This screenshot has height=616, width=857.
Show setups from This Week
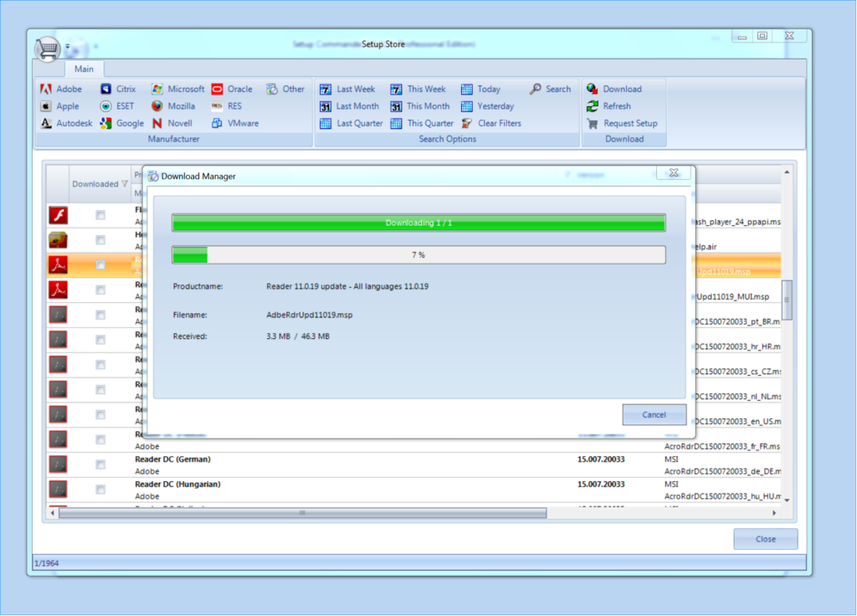(418, 89)
